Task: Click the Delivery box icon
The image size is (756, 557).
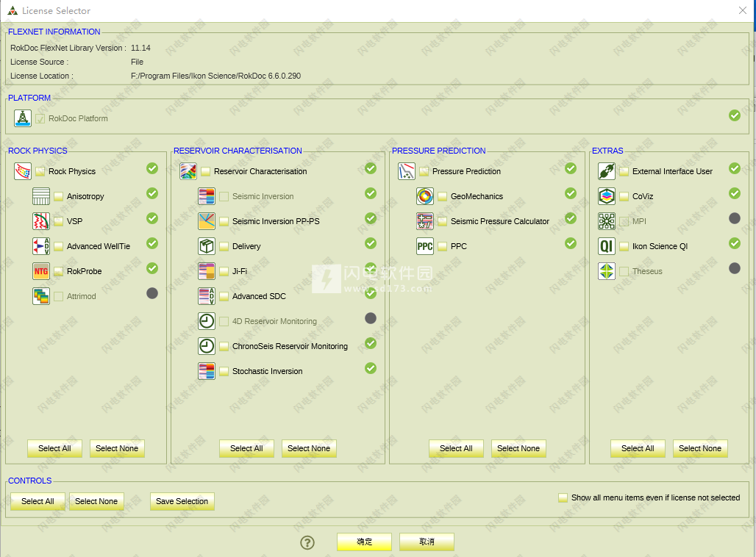Action: point(207,246)
